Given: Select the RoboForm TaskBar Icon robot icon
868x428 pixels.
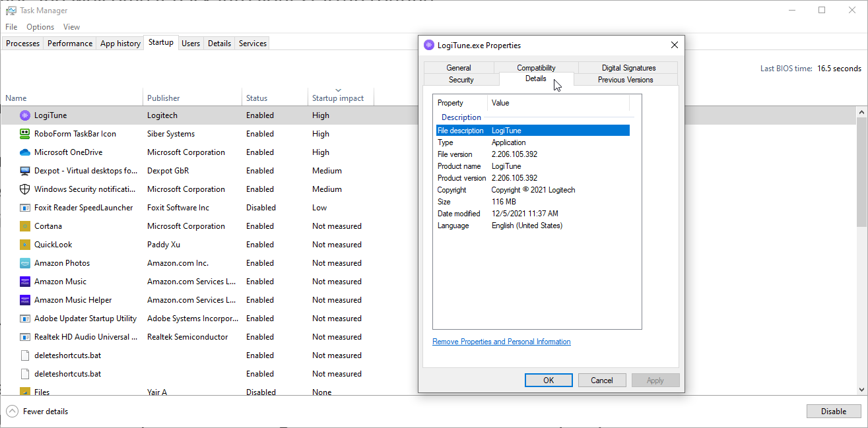Looking at the screenshot, I should (x=25, y=134).
